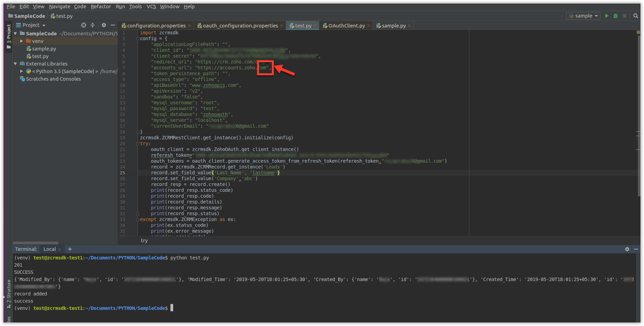Screen dimensions: 644x326
Task: Collapse all in Project panel
Action: click(92, 25)
